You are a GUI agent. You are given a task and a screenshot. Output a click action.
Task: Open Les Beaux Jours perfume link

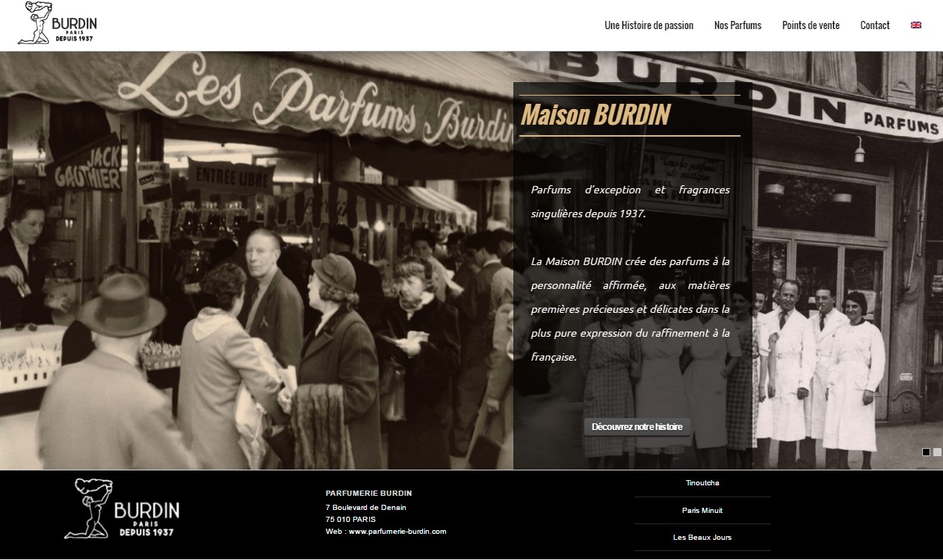(702, 538)
